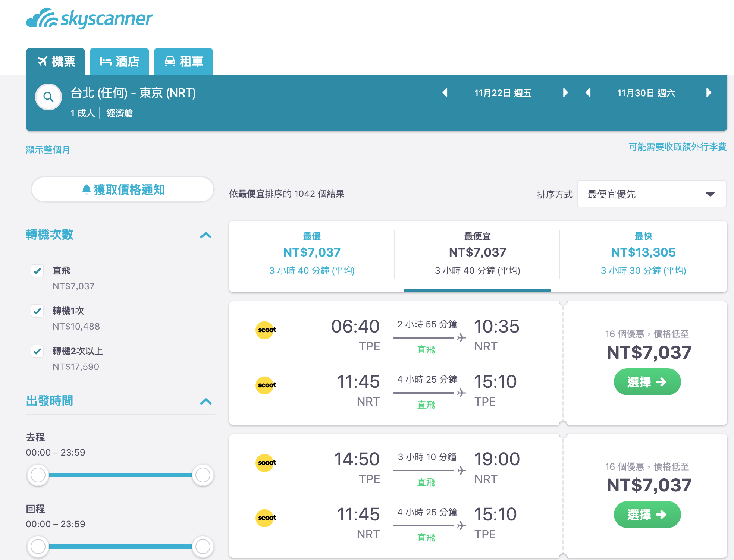734x560 pixels.
Task: Open 顯示整個月 whole month link
Action: pos(48,150)
